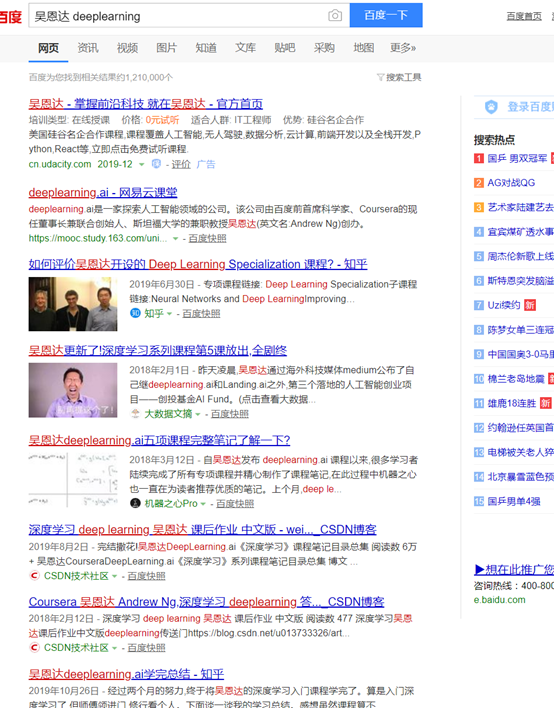Viewport: 554px width, 708px height.
Task: Open the e.baidu.com link
Action: 499,600
